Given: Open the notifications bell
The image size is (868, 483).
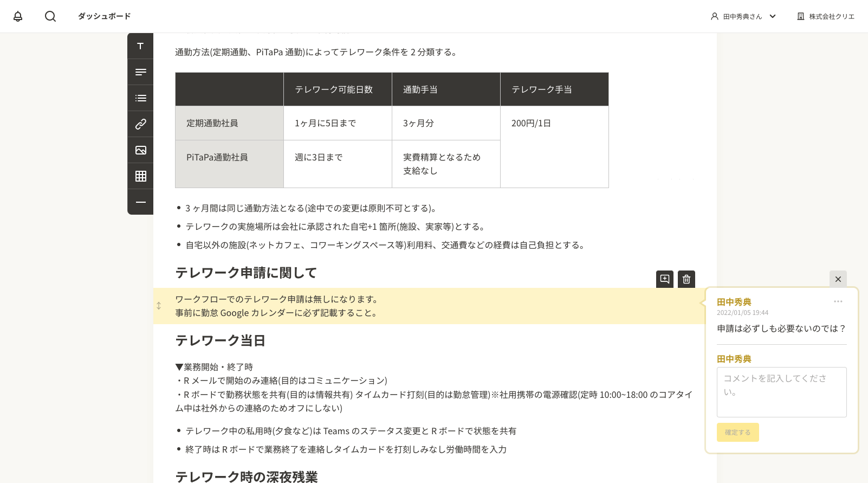Looking at the screenshot, I should 18,16.
